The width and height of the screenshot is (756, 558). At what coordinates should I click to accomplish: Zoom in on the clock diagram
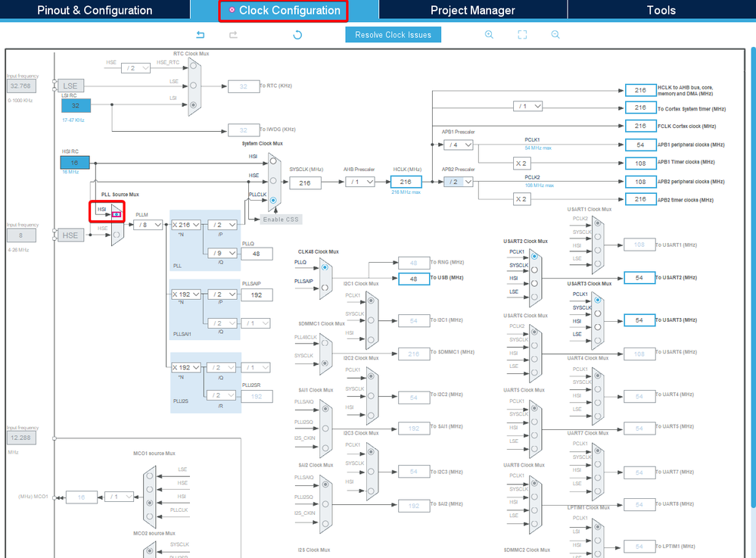click(x=489, y=35)
